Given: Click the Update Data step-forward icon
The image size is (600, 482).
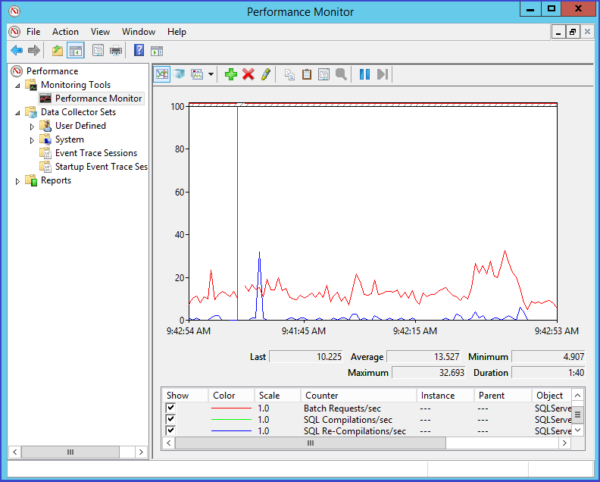Looking at the screenshot, I should (x=382, y=74).
